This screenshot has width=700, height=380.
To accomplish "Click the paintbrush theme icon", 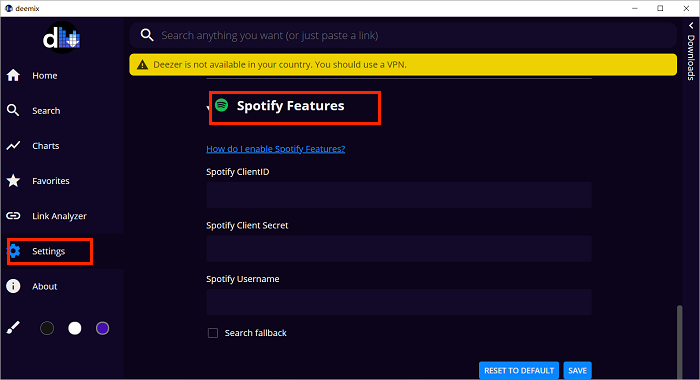I will [13, 328].
